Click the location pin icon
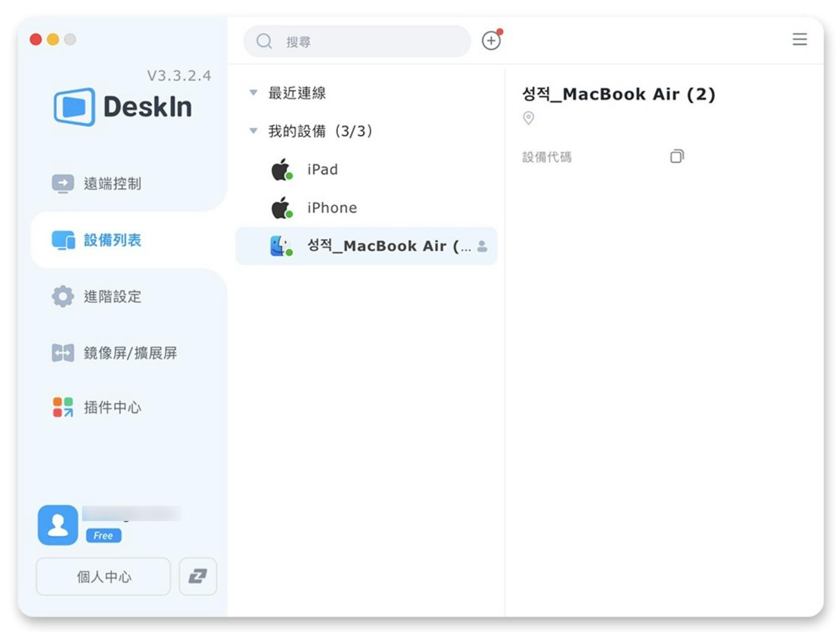 click(528, 118)
